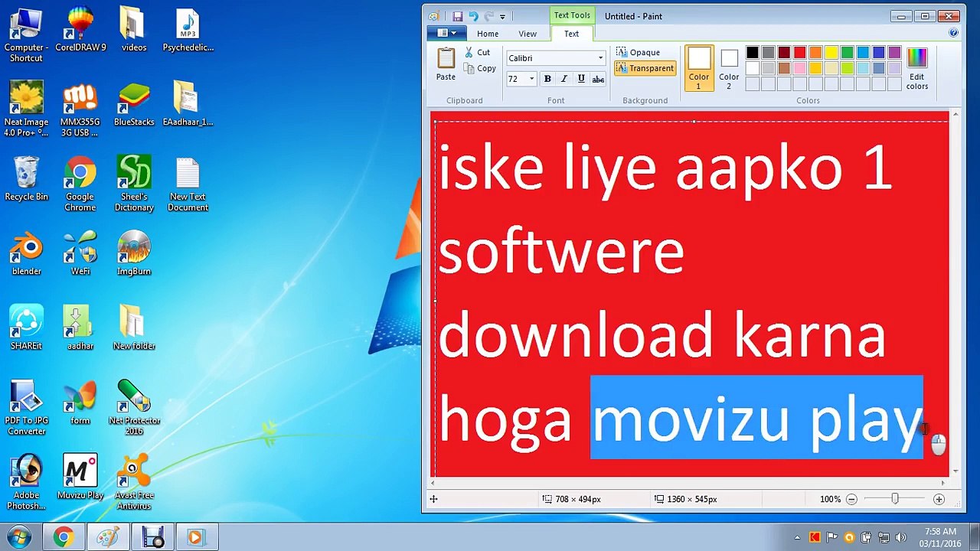Click the canvas horizontal scroll right arrow
The width and height of the screenshot is (980, 551).
(x=943, y=483)
